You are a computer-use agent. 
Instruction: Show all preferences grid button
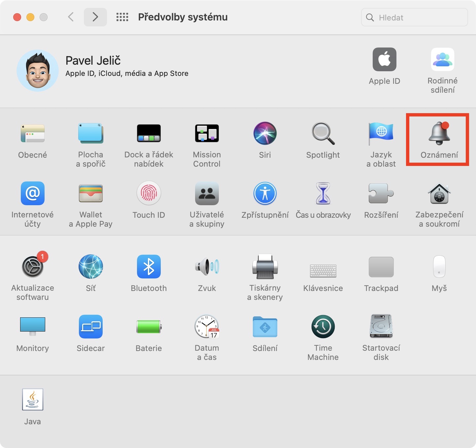point(122,17)
